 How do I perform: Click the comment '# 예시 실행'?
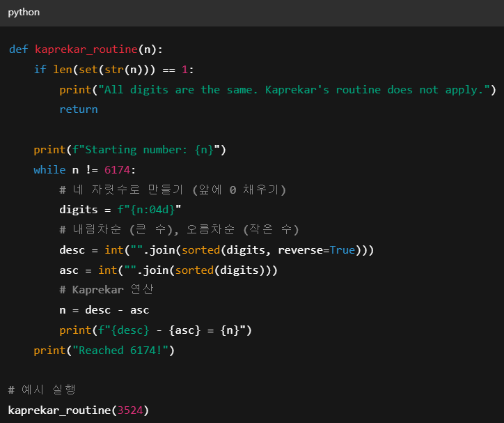point(42,390)
